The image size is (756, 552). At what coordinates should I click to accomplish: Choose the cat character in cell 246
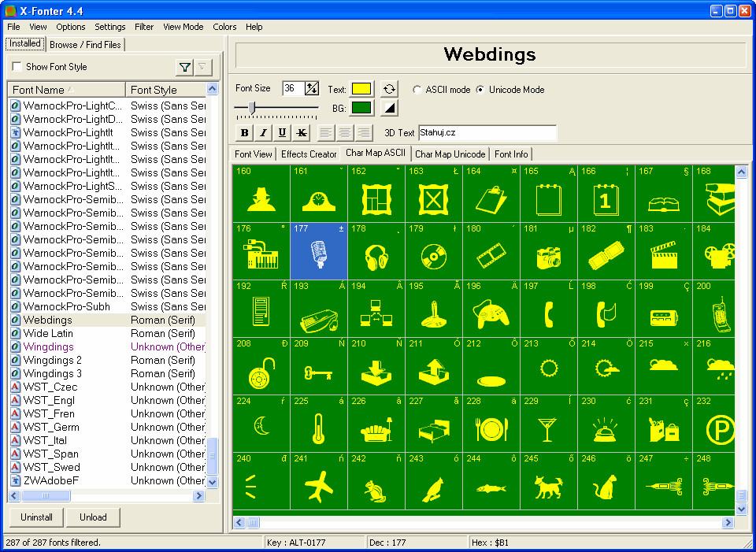click(606, 480)
